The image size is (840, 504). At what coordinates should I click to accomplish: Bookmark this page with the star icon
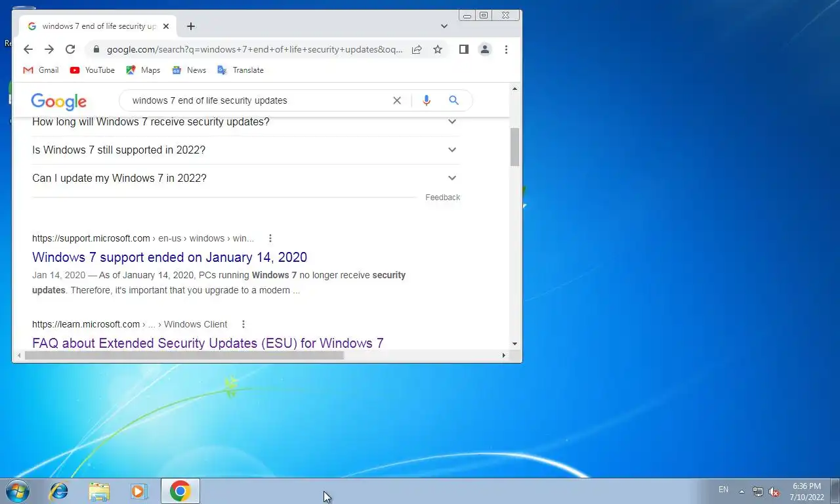(x=438, y=49)
